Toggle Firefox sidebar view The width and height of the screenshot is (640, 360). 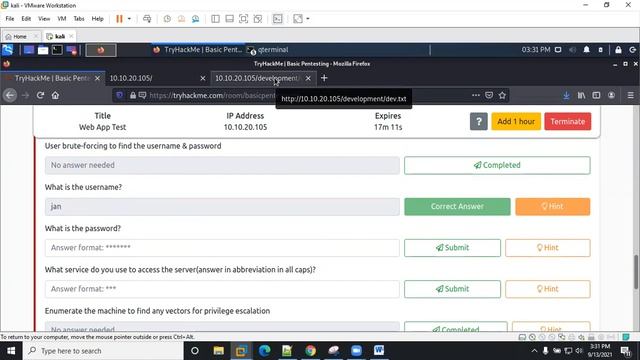pos(596,95)
